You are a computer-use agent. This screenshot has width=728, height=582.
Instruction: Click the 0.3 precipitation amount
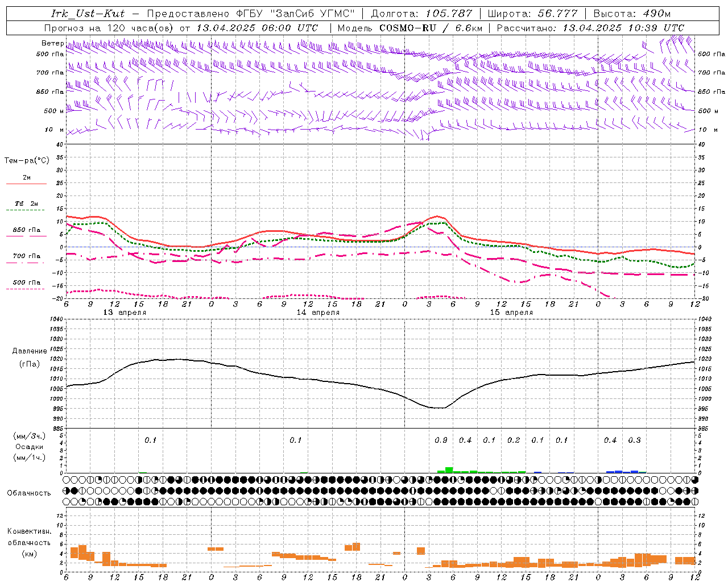coord(634,440)
